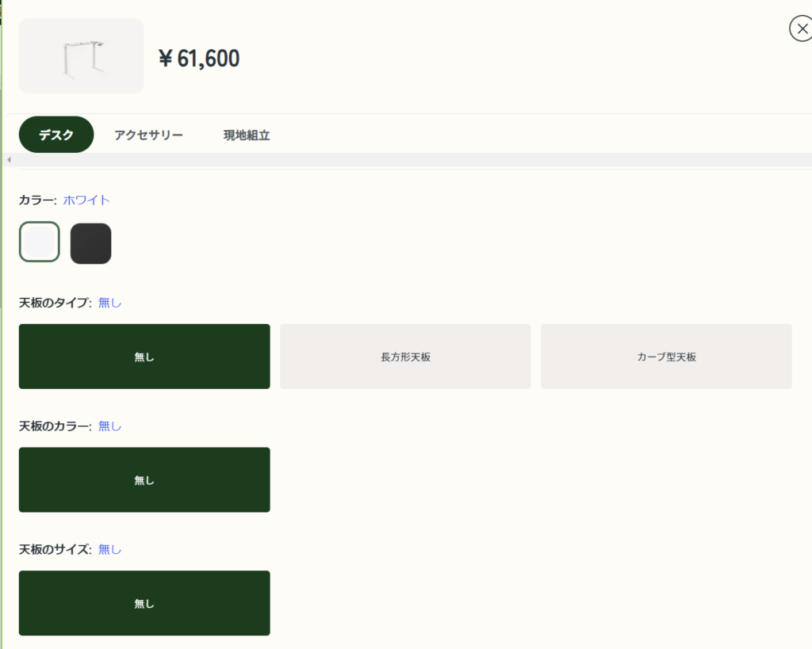
Task: Choose the black frame color swatch
Action: pos(90,243)
